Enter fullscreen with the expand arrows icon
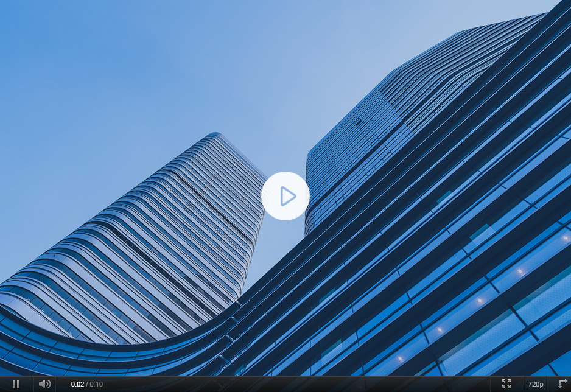 (506, 384)
